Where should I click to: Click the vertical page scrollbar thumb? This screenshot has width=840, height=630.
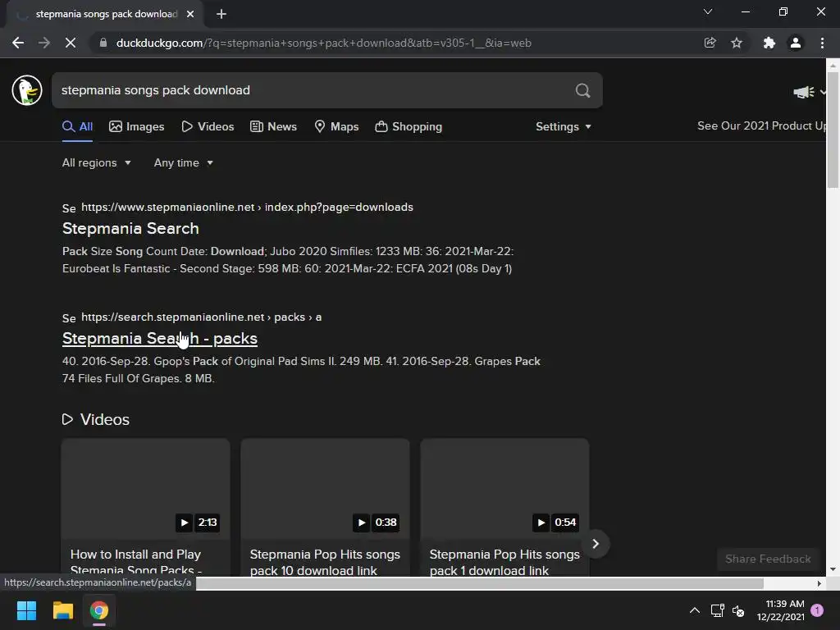point(833,130)
